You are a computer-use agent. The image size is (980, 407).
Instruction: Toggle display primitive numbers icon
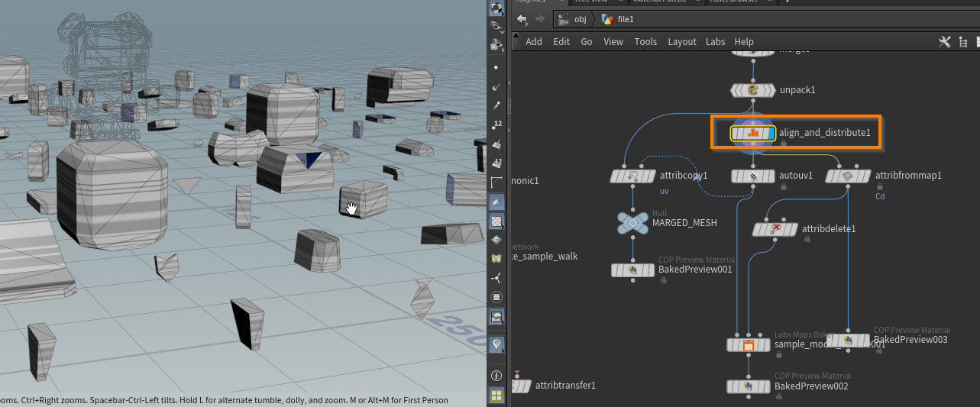point(496,163)
